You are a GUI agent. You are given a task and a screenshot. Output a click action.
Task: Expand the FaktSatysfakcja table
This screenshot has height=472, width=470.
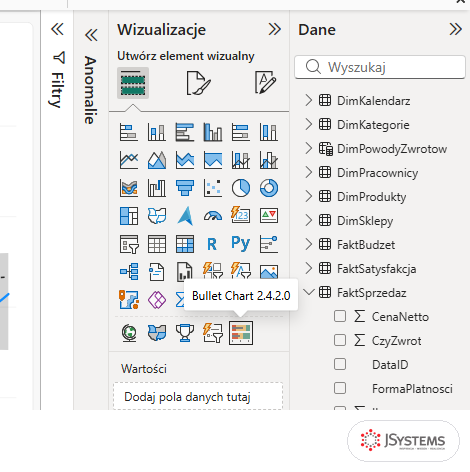click(309, 268)
